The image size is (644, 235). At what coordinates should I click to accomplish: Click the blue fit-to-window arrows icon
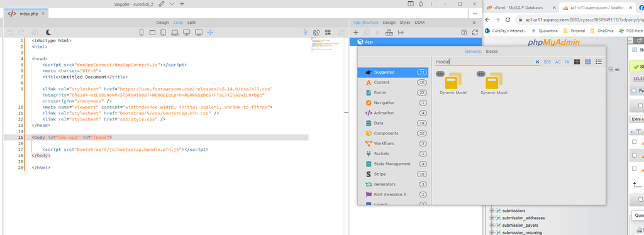[210, 33]
